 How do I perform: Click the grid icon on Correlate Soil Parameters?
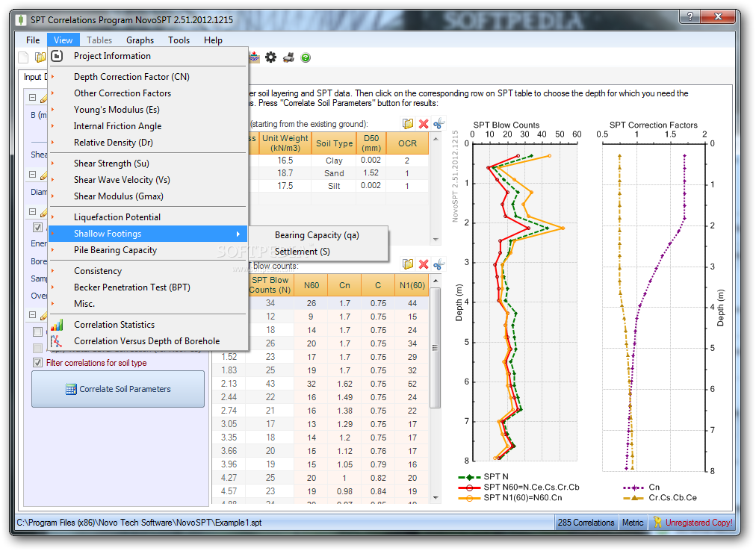(x=71, y=389)
